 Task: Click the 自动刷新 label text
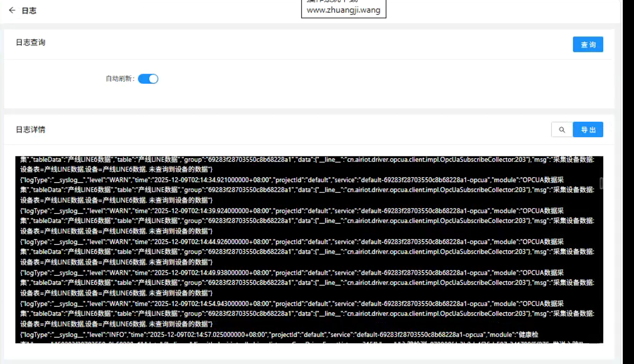119,79
